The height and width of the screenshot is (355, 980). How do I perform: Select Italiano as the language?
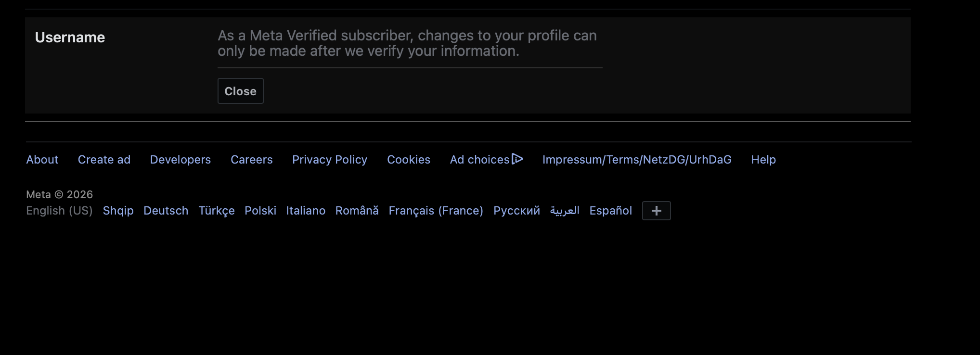(306, 211)
